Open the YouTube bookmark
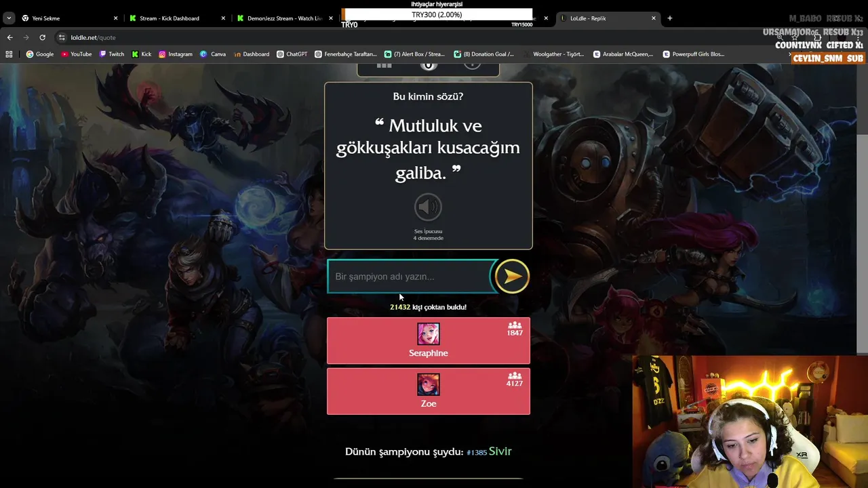Screen dimensions: 868x488 click(76, 54)
